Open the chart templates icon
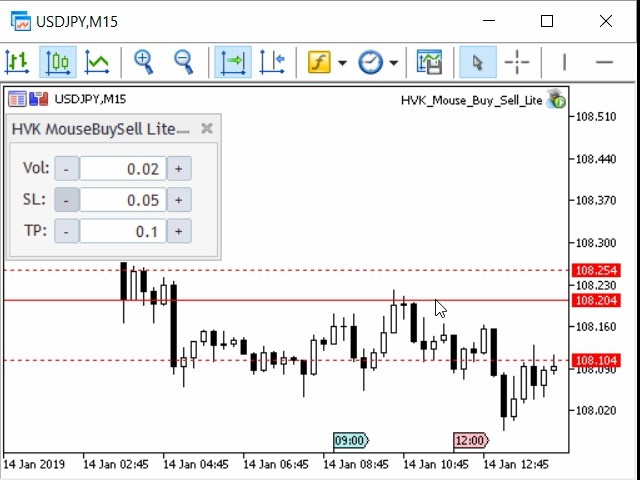The height and width of the screenshot is (480, 640). (x=429, y=62)
